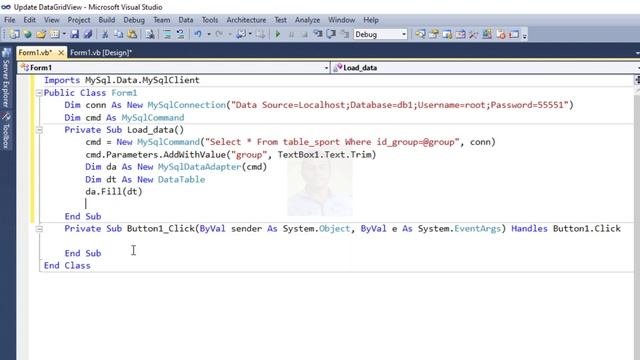Click the Redo toolbar icon

219,34
